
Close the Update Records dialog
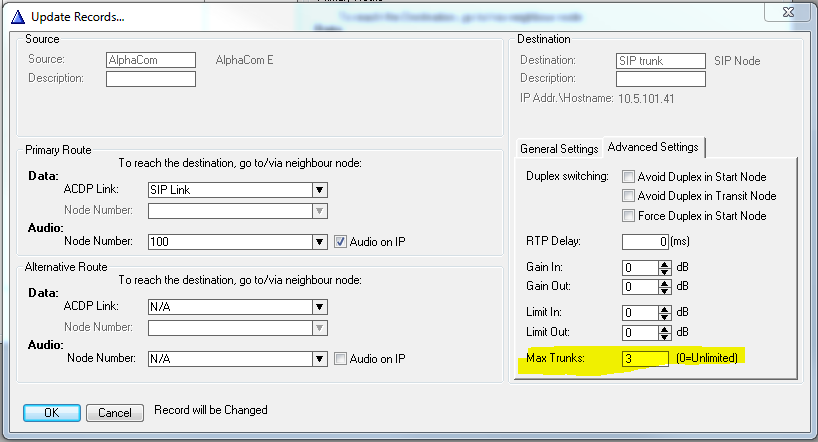788,12
